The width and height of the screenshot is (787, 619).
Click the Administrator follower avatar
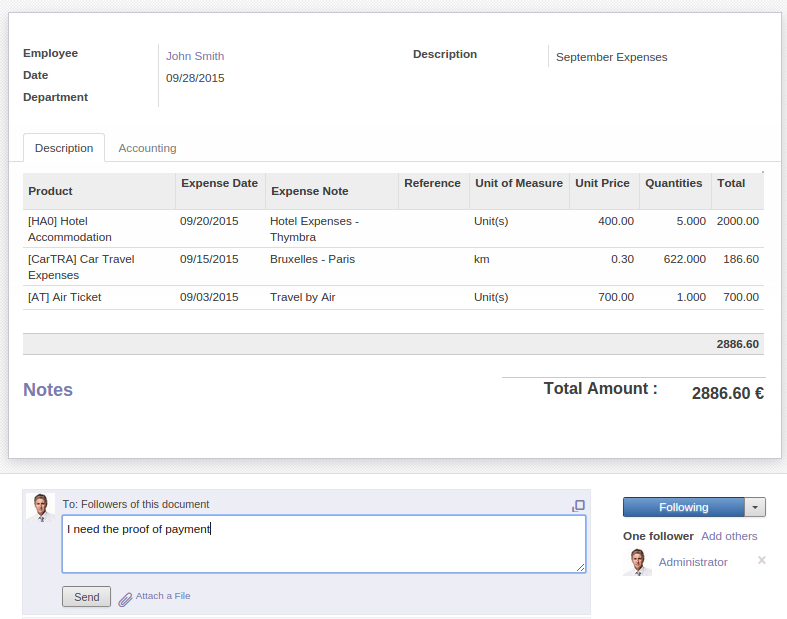637,562
